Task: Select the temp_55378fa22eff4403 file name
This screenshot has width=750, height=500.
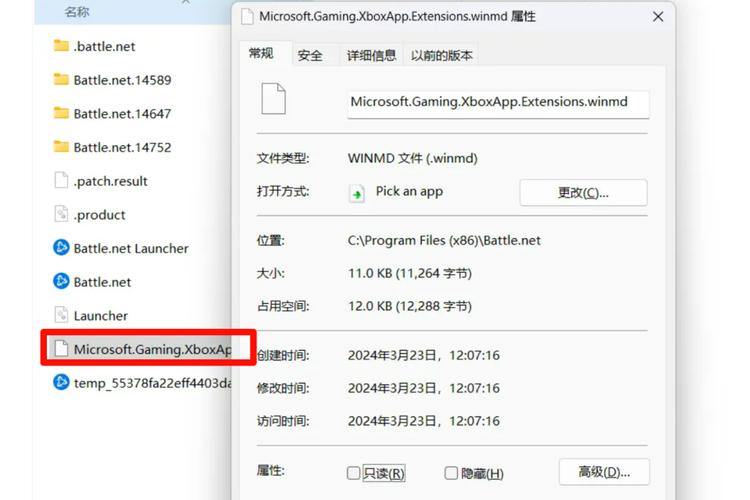Action: [x=153, y=383]
